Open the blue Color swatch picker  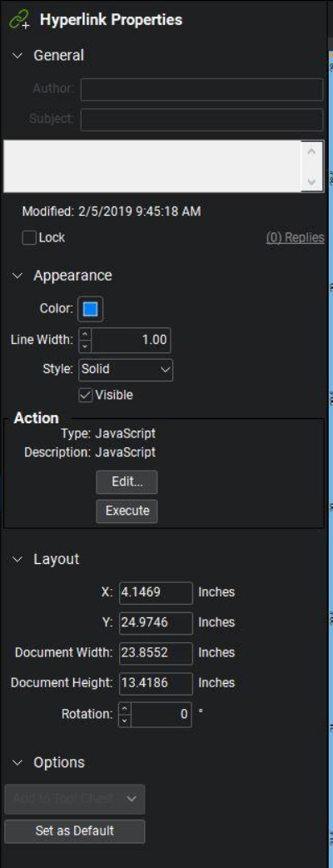(90, 309)
